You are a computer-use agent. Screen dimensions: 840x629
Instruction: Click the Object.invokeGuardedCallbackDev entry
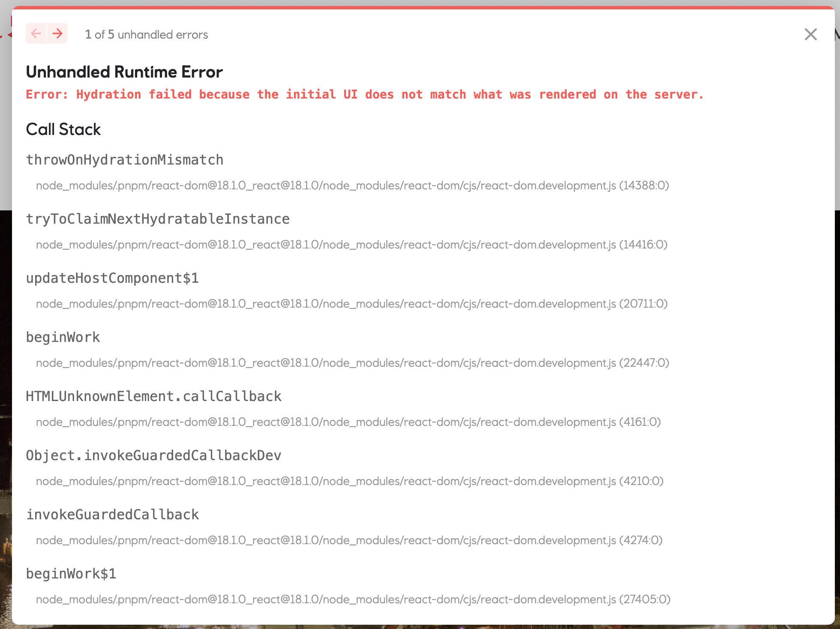[154, 455]
